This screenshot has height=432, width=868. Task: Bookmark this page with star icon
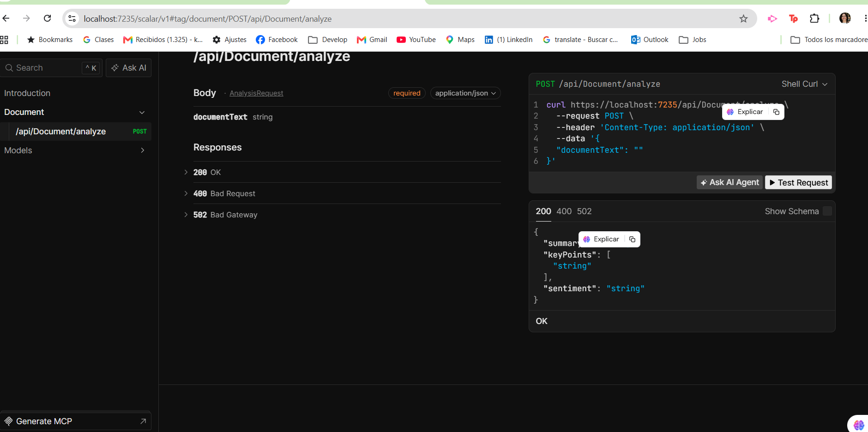(743, 19)
